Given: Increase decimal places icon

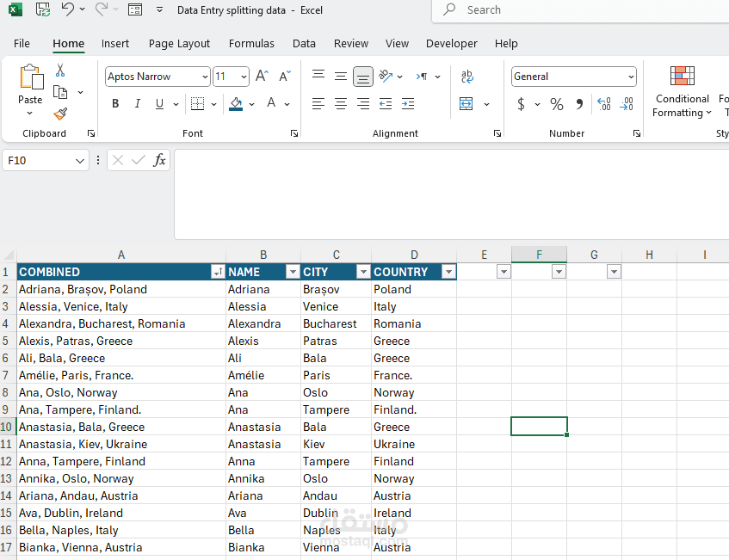Looking at the screenshot, I should coord(604,103).
